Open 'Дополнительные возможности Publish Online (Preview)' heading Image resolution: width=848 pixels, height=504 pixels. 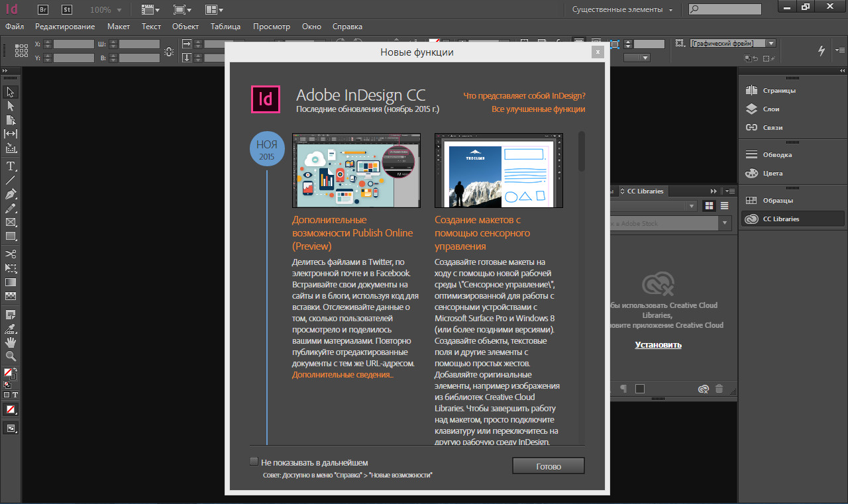[x=352, y=232]
